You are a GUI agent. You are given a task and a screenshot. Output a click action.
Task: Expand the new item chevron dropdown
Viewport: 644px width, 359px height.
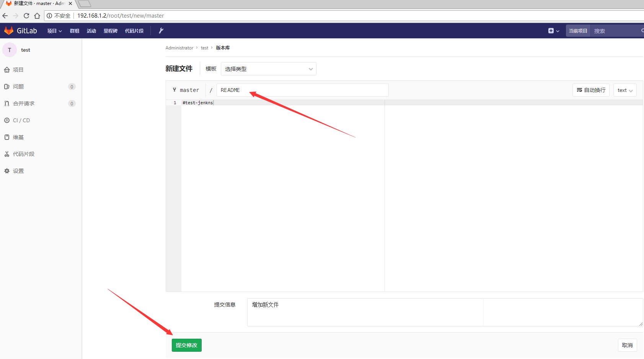pos(558,31)
